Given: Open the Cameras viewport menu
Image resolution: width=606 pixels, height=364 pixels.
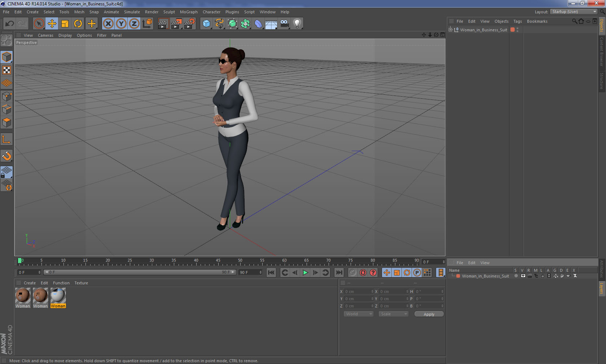Looking at the screenshot, I should click(x=45, y=35).
